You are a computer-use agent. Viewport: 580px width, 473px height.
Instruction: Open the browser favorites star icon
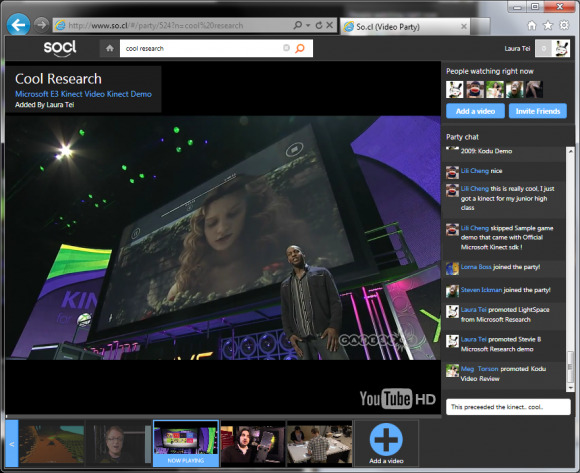tap(548, 25)
